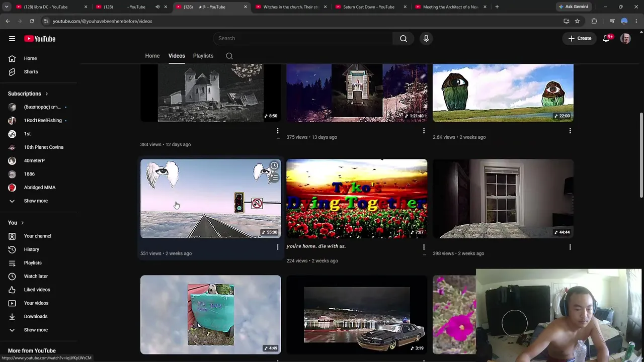The image size is (644, 362).
Task: Switch to the "Meeting the Architect" browser tab
Action: tap(450, 7)
